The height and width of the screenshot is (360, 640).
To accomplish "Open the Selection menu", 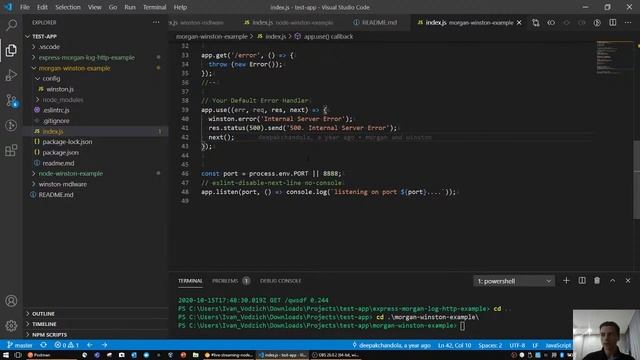I will (x=68, y=7).
